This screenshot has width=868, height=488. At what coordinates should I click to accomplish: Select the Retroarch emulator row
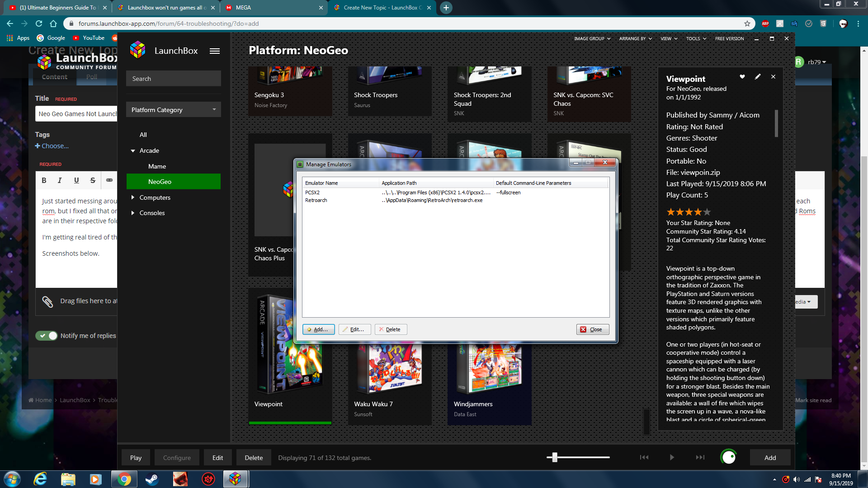coord(456,200)
